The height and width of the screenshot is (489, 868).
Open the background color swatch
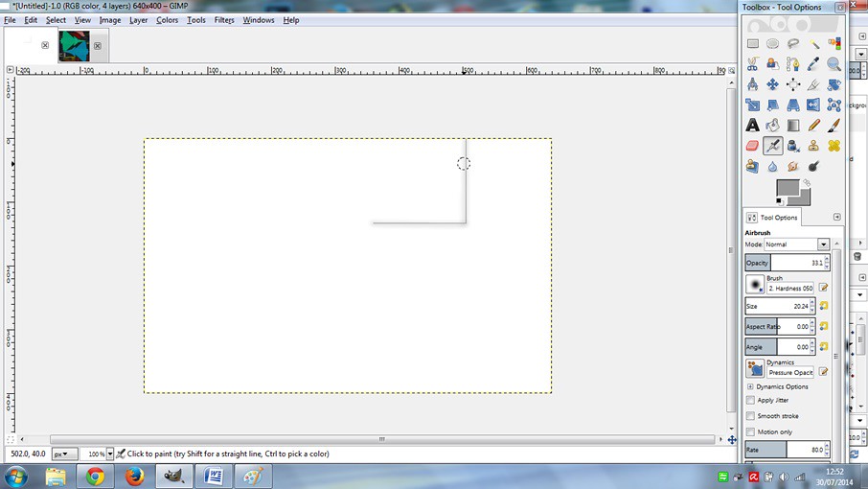pyautogui.click(x=804, y=198)
